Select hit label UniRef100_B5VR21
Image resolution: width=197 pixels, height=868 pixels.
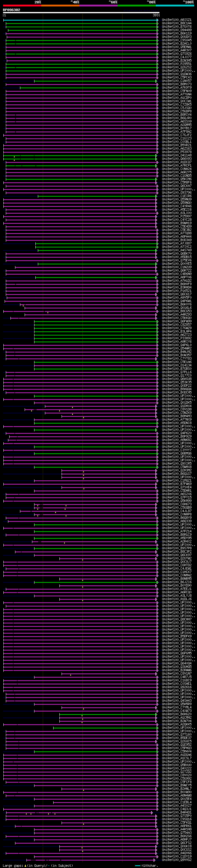pyautogui.click(x=177, y=145)
